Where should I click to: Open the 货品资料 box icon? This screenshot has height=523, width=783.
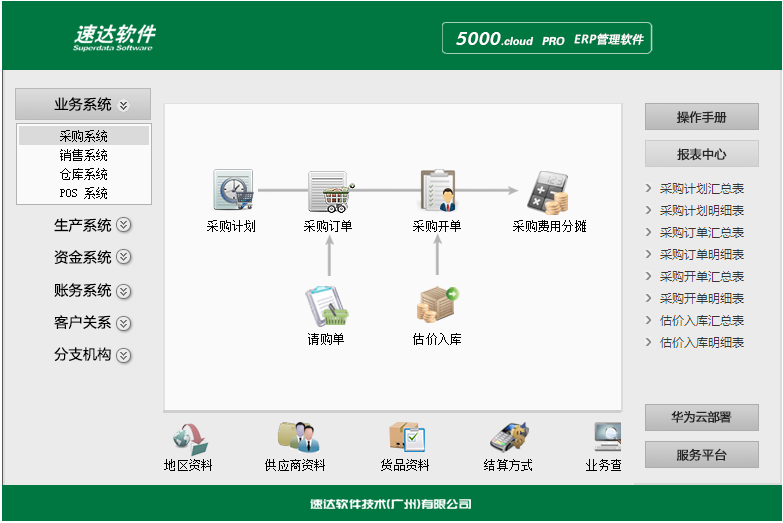(x=407, y=437)
